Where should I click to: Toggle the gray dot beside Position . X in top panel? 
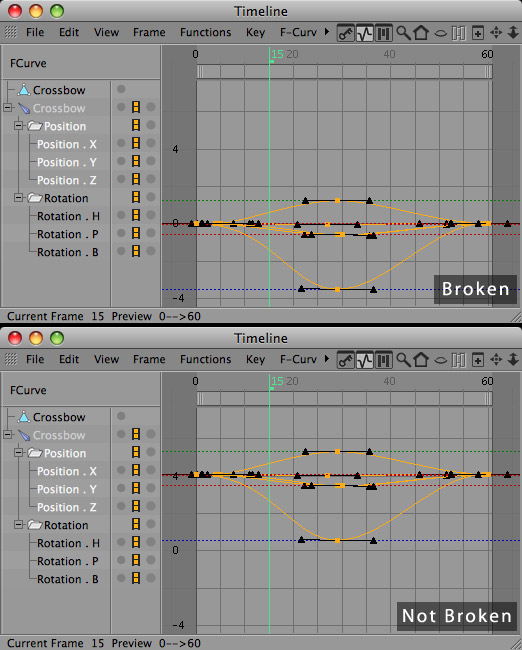(121, 143)
